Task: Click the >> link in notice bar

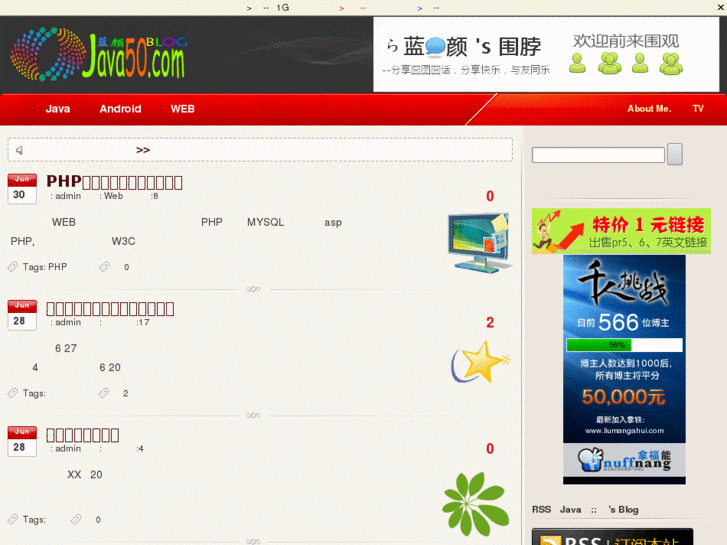Action: [143, 150]
